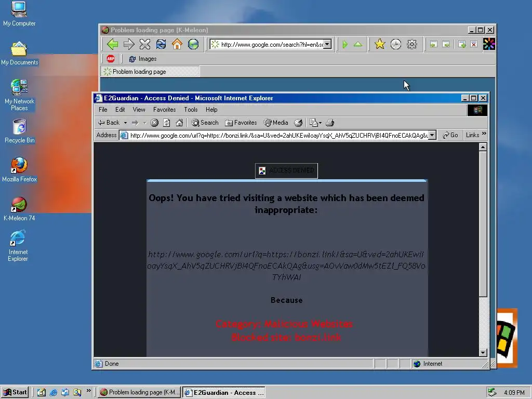Click the IE Mail icon
This screenshot has width=532, height=399.
(x=314, y=123)
